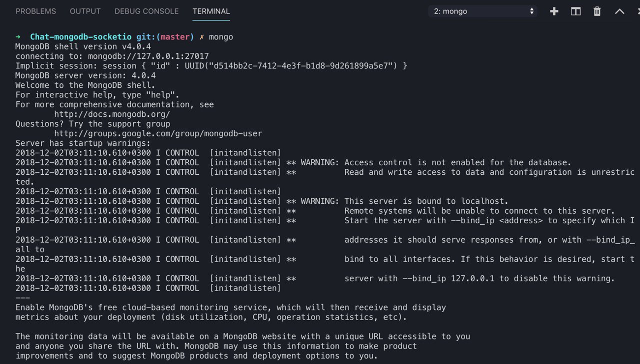Click the "master" git branch name

point(175,37)
